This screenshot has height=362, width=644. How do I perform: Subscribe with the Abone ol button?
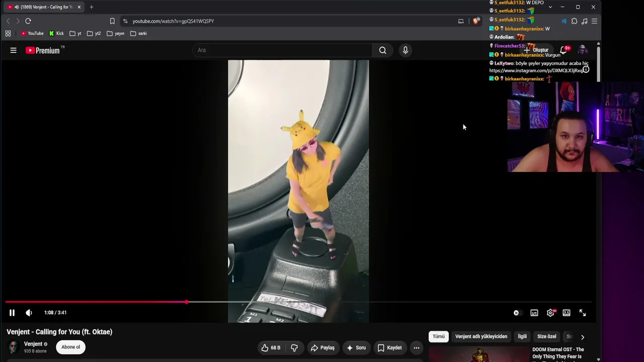click(x=71, y=347)
